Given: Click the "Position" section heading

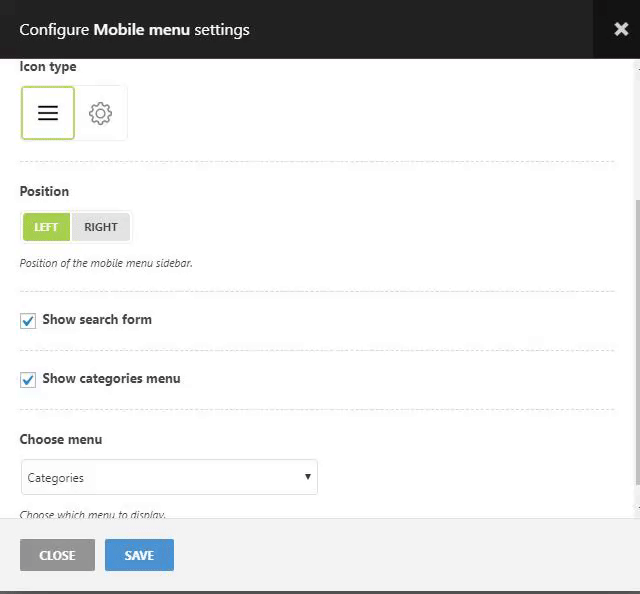Looking at the screenshot, I should click(x=44, y=191).
